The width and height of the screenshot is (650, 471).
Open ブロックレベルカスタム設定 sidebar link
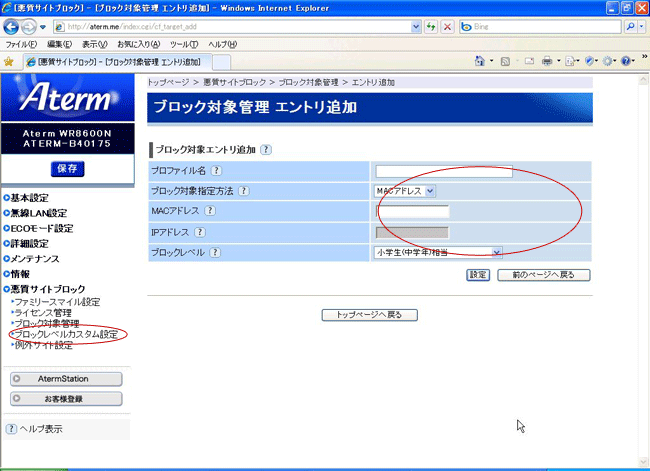click(73, 334)
